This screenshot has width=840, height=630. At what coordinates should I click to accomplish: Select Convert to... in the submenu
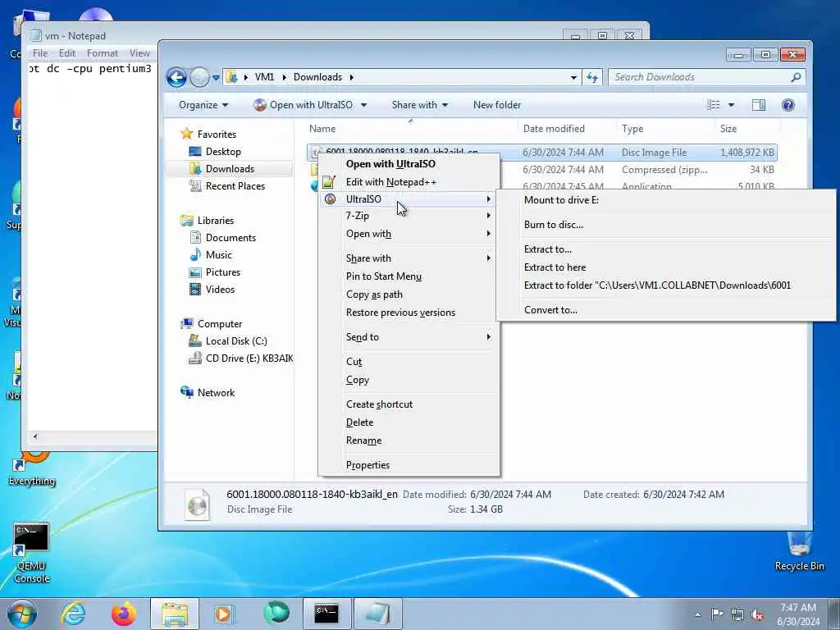pyautogui.click(x=666, y=309)
